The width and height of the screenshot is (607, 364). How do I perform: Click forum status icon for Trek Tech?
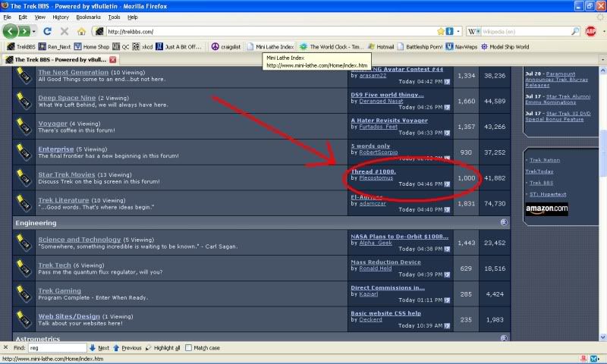pos(24,268)
